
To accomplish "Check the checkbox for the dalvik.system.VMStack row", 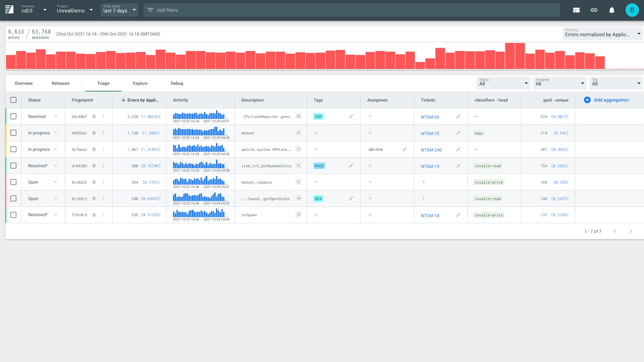I will [x=13, y=149].
